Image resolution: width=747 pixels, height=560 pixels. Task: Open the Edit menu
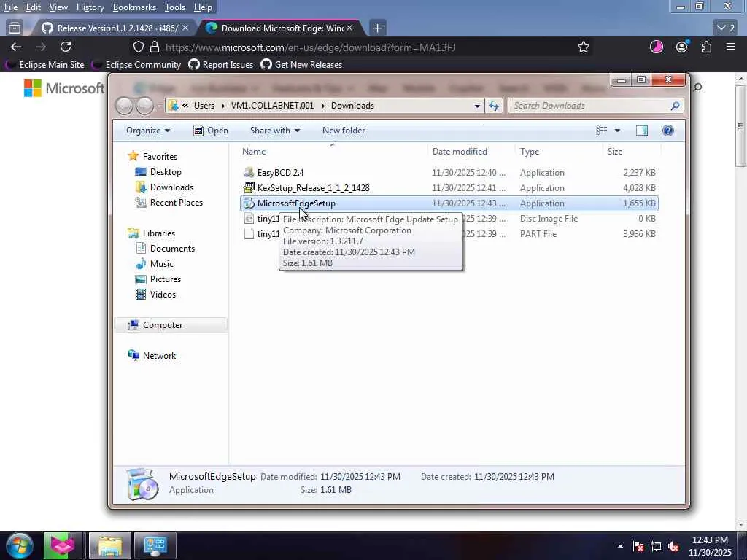coord(33,7)
